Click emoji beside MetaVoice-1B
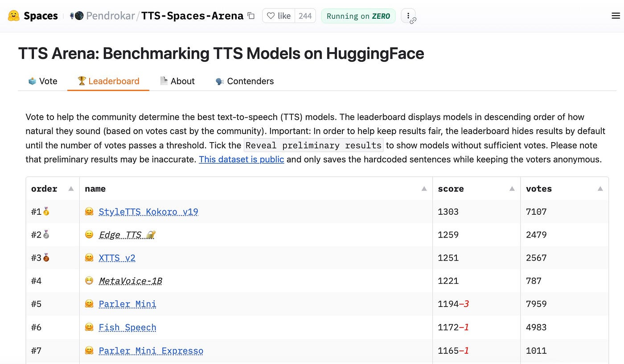The height and width of the screenshot is (364, 624). click(89, 281)
